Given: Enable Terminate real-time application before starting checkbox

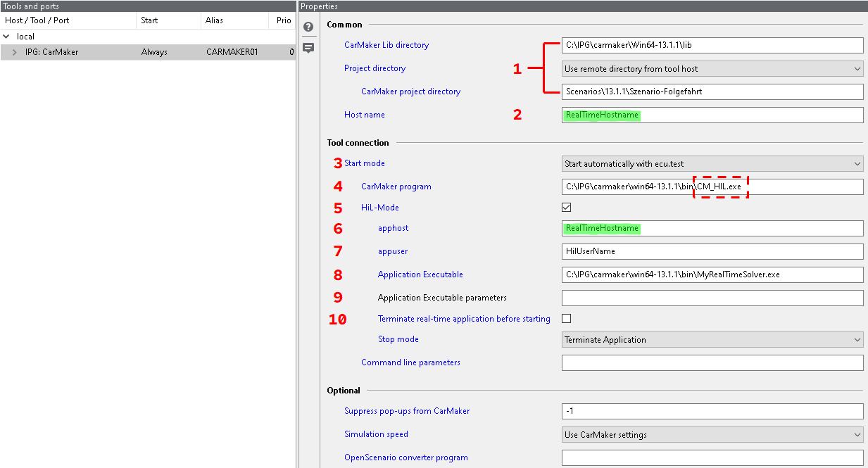Looking at the screenshot, I should point(567,319).
